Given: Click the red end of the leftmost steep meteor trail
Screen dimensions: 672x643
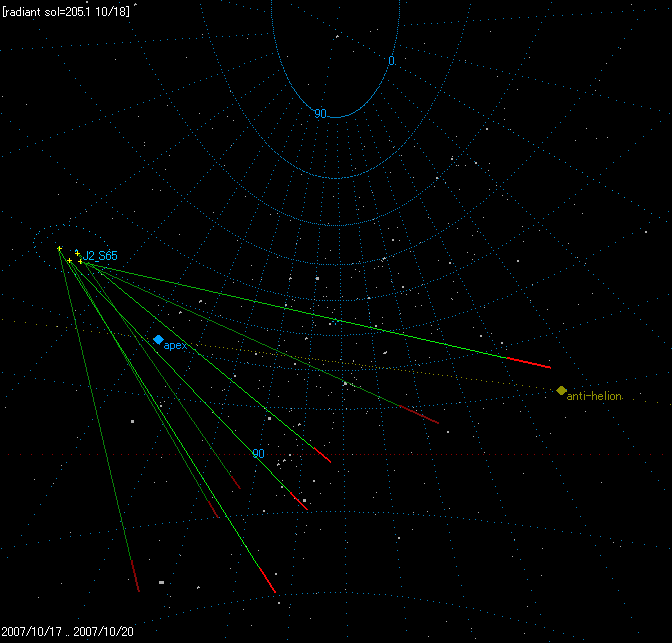Looking at the screenshot, I should pos(135,576).
